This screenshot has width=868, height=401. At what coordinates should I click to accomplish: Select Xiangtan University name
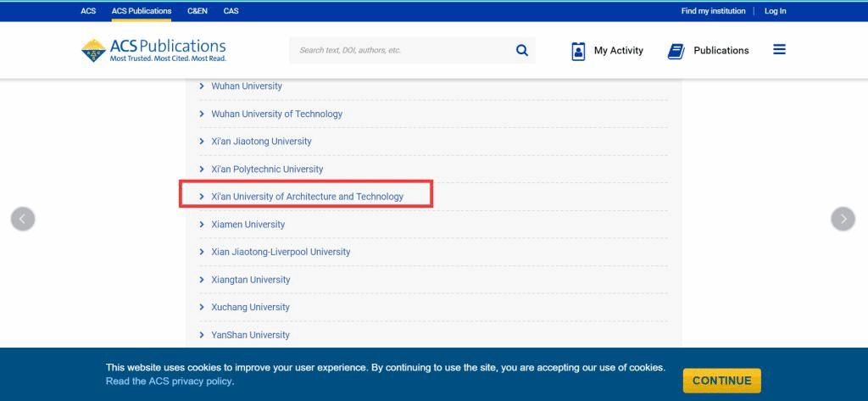[251, 280]
